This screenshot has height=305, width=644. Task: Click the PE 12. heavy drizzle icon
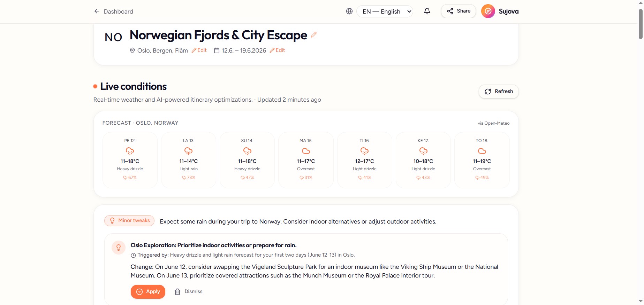tap(130, 151)
